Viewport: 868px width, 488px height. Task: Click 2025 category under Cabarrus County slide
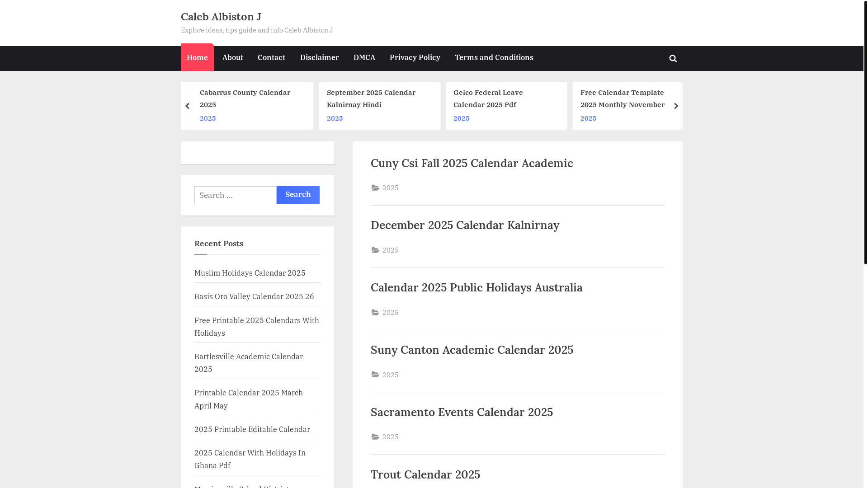[x=208, y=118]
